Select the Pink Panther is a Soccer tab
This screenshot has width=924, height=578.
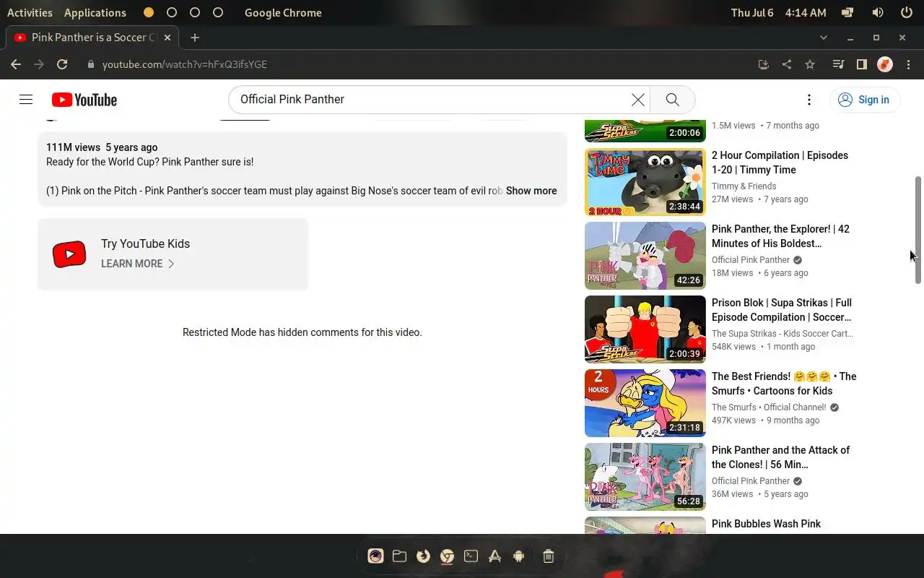(92, 38)
